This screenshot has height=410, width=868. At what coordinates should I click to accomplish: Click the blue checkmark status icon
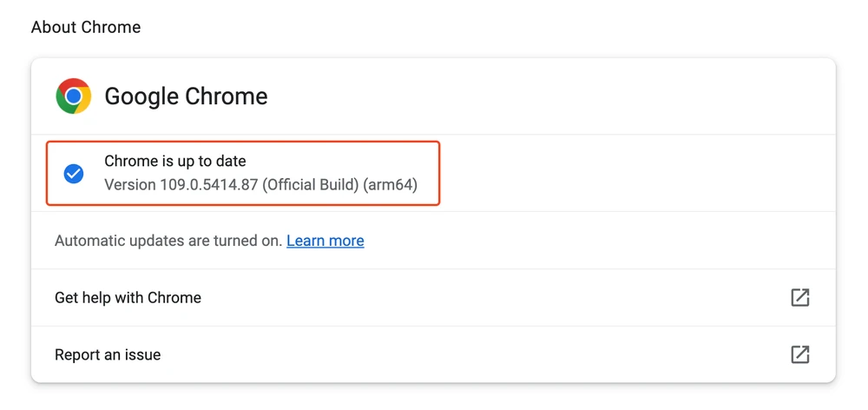[74, 174]
